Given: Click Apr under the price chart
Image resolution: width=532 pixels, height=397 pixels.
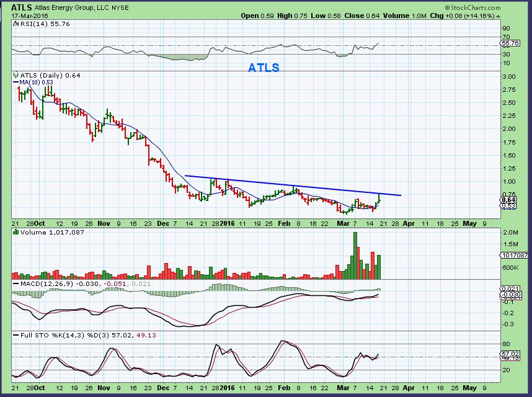Looking at the screenshot, I should (x=409, y=223).
